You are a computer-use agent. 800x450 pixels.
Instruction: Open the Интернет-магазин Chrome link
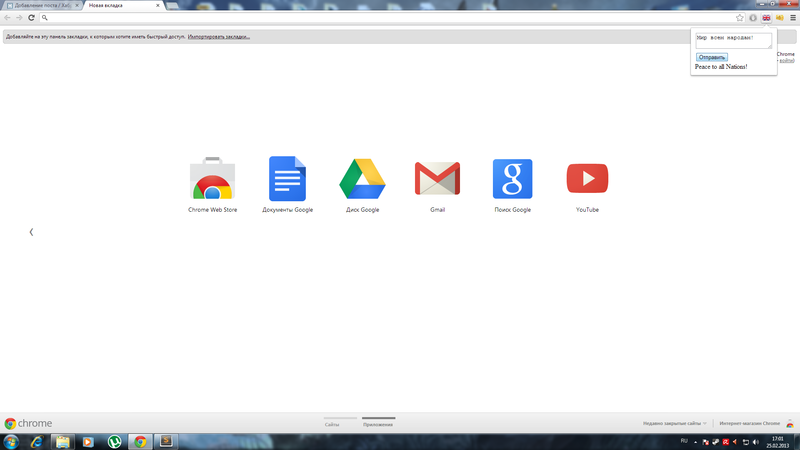coord(749,423)
